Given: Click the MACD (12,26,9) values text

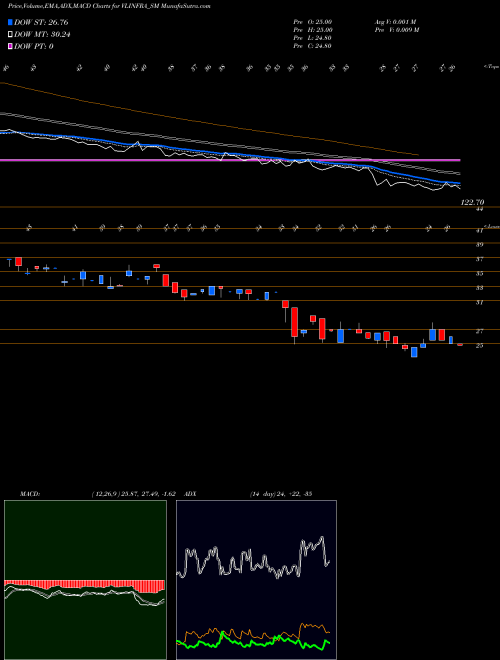Looking at the screenshot, I should pos(134,494).
